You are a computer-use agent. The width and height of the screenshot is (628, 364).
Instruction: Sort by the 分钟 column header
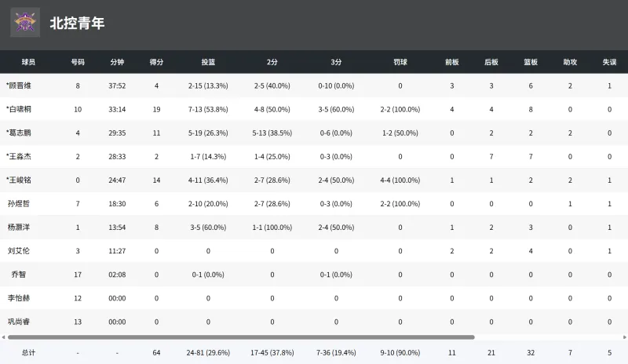(x=117, y=62)
